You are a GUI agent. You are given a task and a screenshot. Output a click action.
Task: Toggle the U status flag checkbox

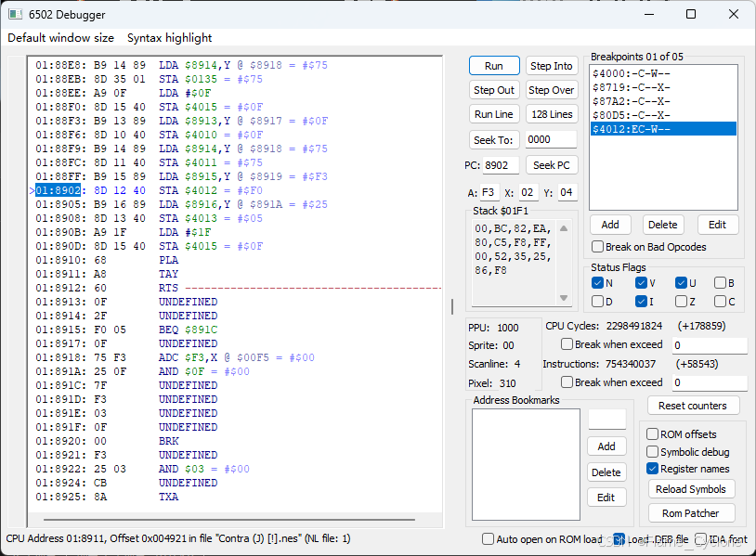[x=681, y=283]
